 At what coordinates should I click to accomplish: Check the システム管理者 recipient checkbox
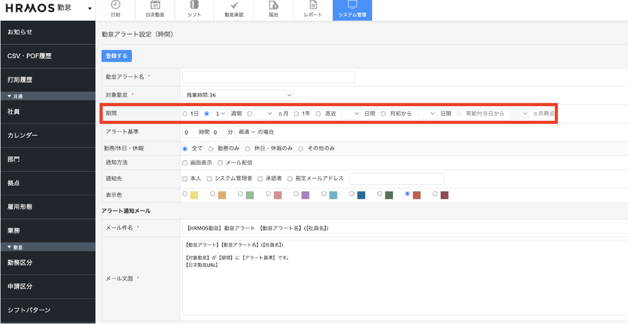(x=209, y=179)
